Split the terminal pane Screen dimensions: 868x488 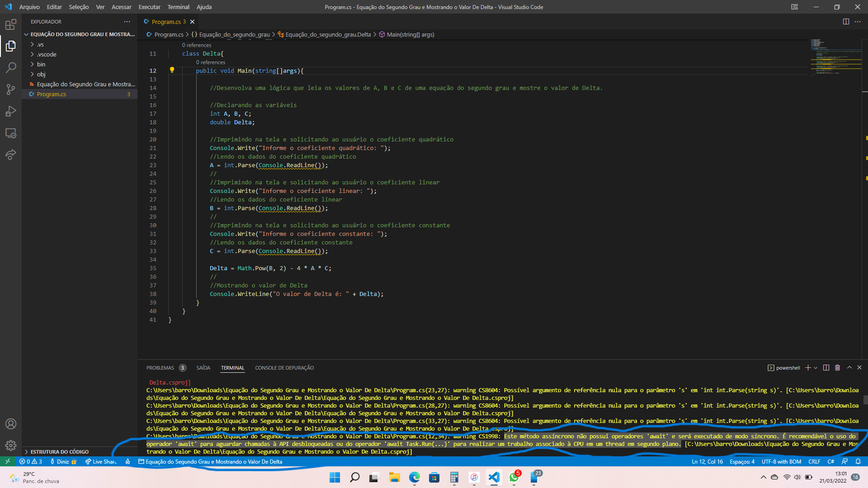tap(826, 368)
